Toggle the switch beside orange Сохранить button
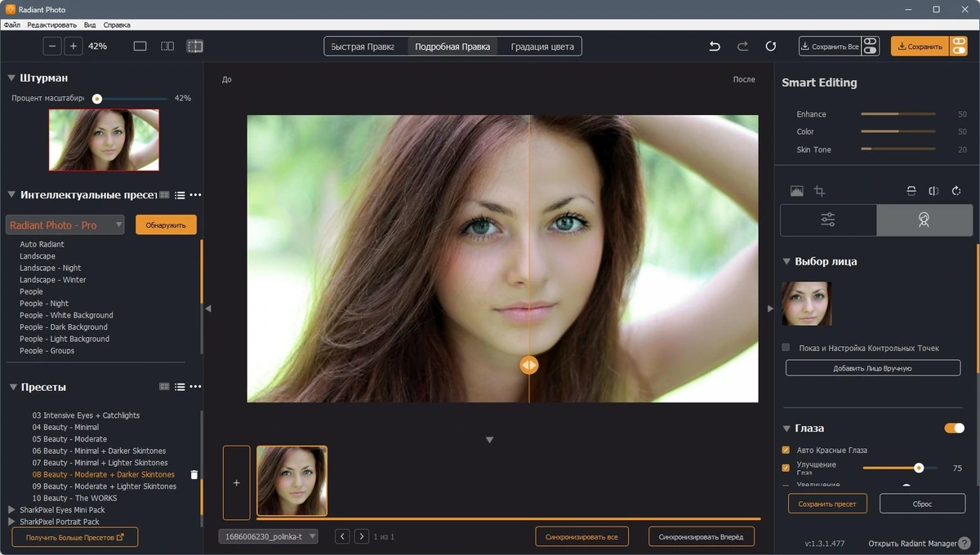Viewport: 980px width, 555px height. point(957,47)
